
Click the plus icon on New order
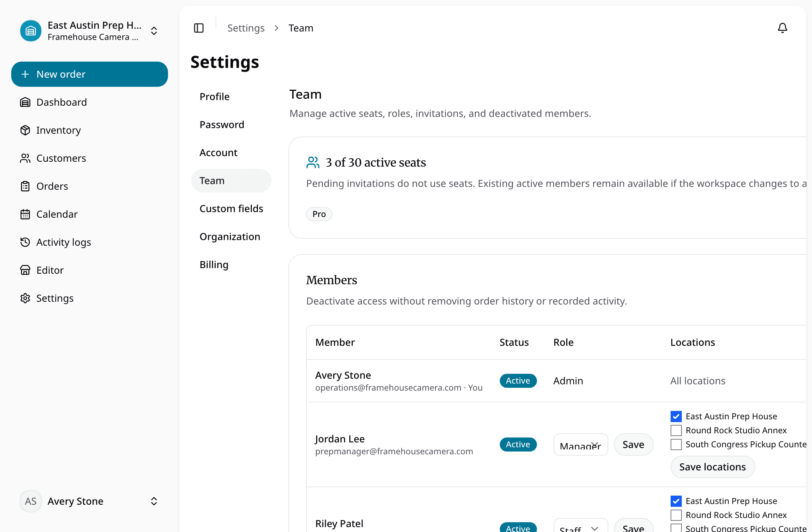(x=25, y=74)
